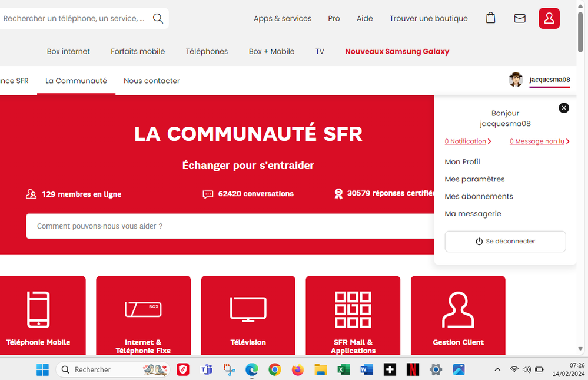Open the Forfaits mobile menu item

click(138, 51)
